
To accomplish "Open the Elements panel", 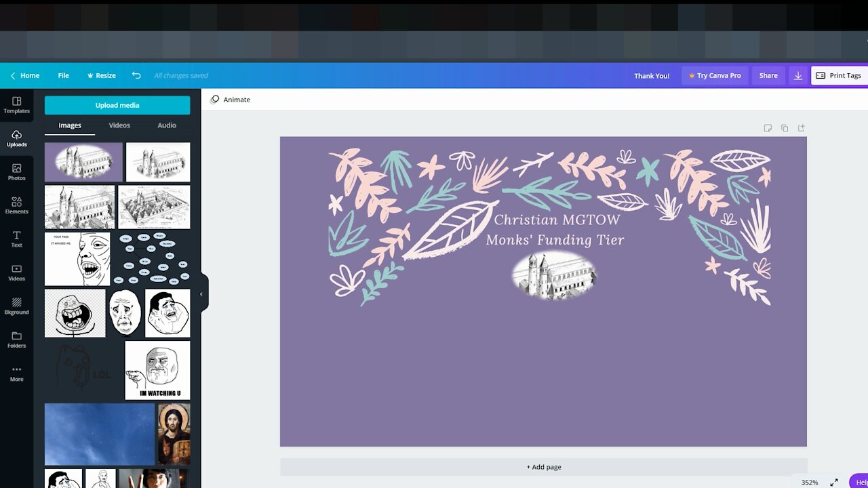I will [16, 205].
